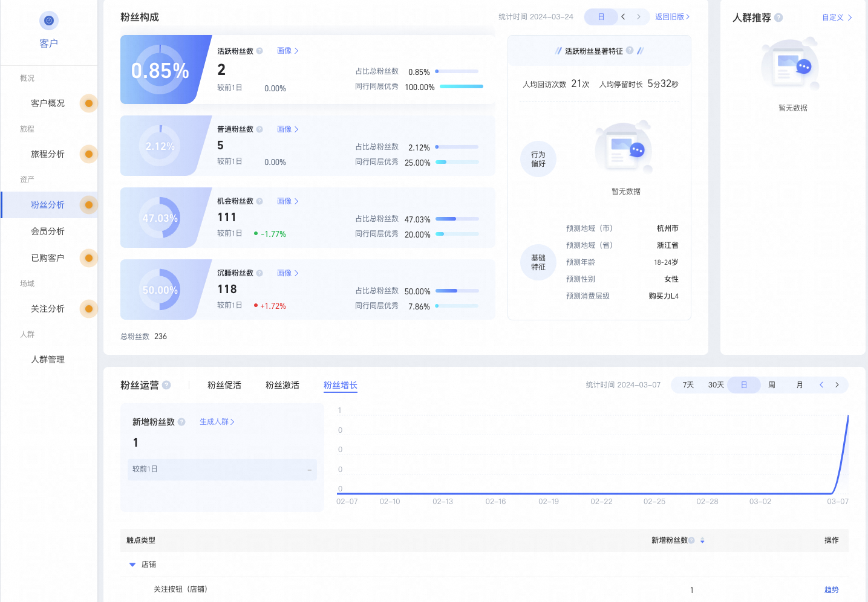Click 总粉丝数 236 text
868x602 pixels.
143,337
